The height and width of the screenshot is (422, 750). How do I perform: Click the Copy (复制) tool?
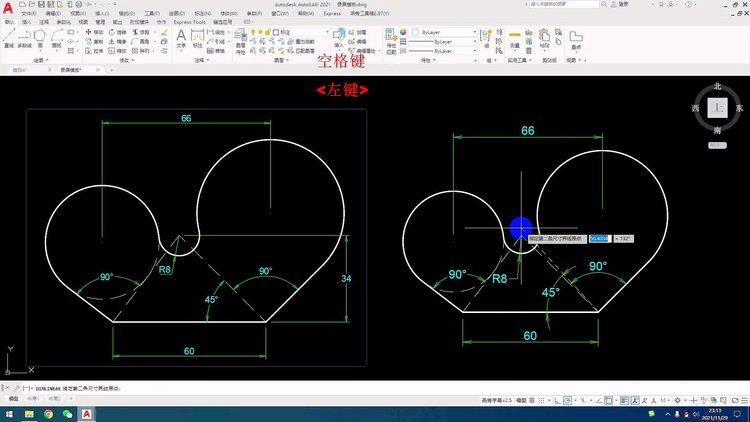coord(94,42)
